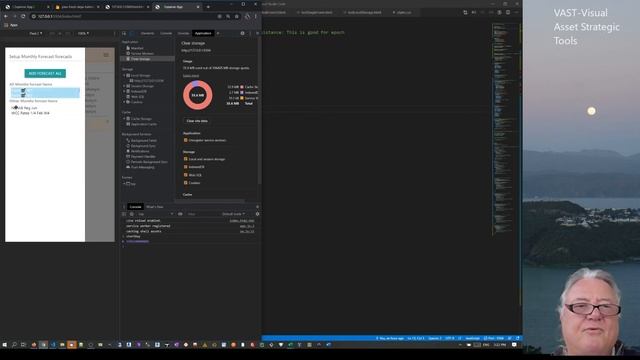Open a new Chrome tab with plus
This screenshot has width=640, height=360.
point(208,7)
